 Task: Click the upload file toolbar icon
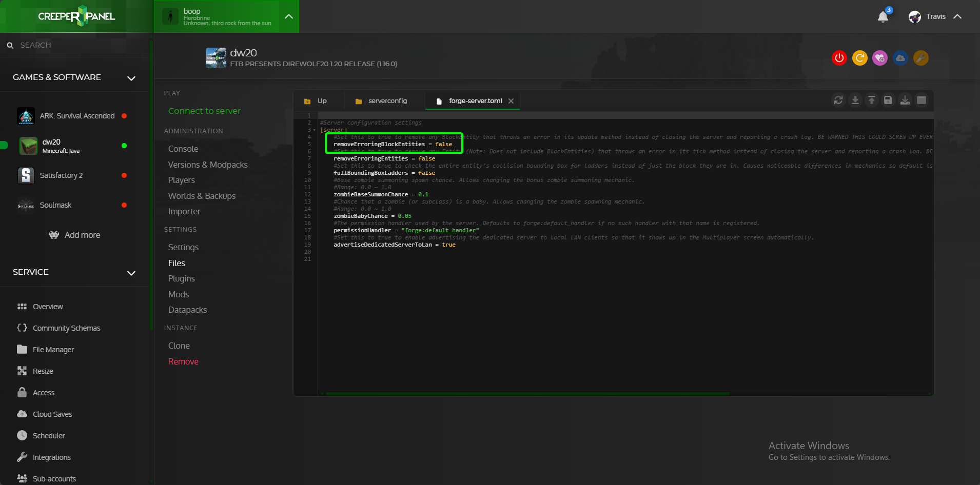pos(872,100)
